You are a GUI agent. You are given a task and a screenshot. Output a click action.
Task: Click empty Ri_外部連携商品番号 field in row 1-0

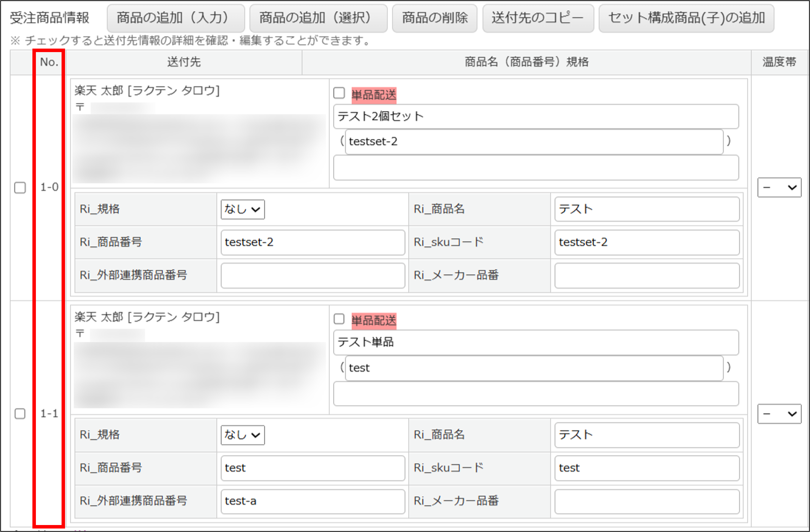(313, 275)
